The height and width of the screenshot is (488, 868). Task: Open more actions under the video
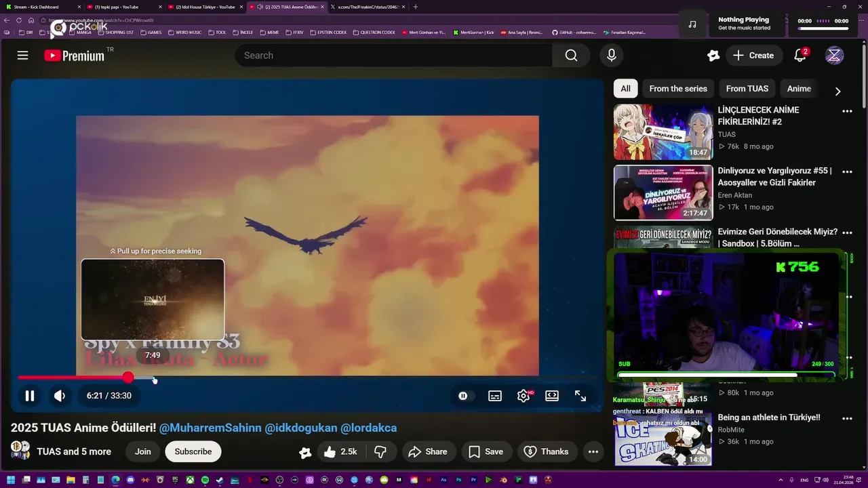click(593, 451)
